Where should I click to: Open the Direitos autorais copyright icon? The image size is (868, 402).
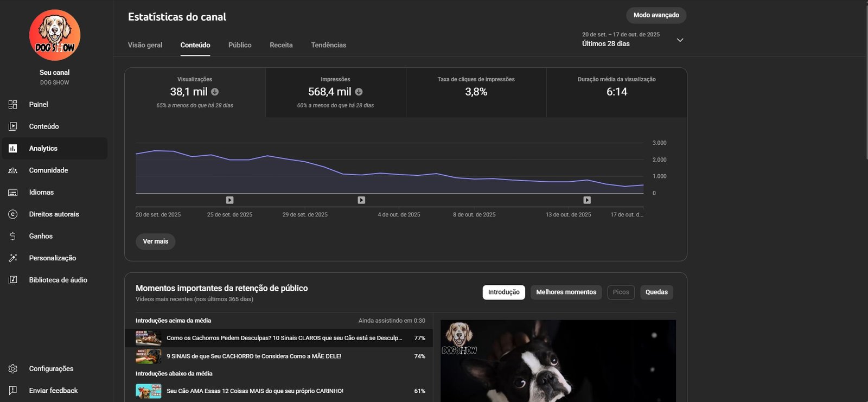13,214
